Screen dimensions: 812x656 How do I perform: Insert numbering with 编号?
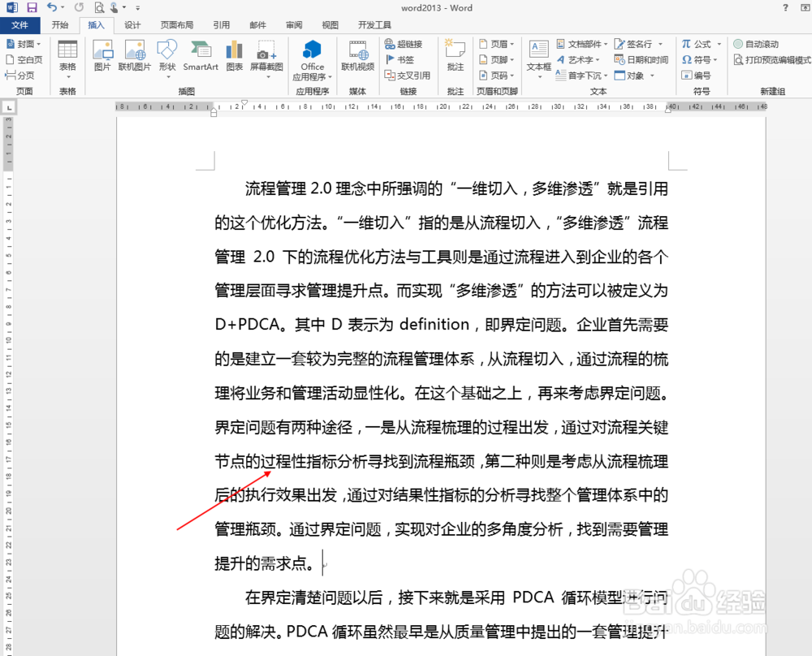696,76
